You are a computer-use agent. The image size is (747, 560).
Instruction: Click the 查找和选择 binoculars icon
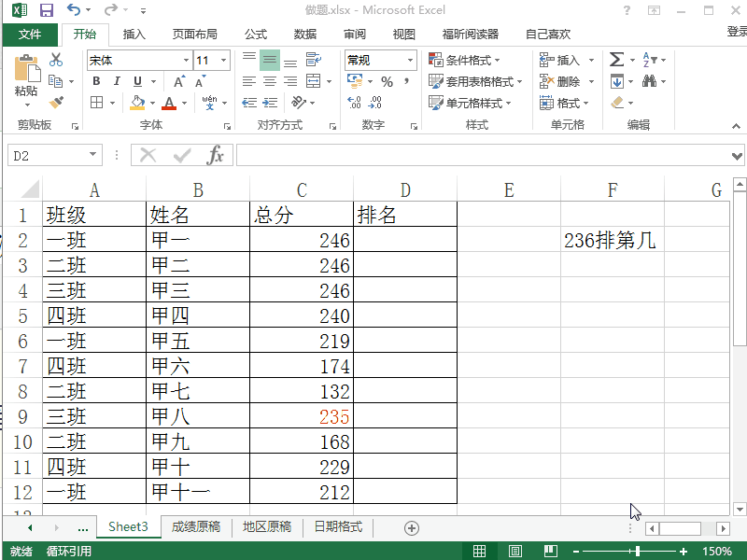(x=651, y=81)
